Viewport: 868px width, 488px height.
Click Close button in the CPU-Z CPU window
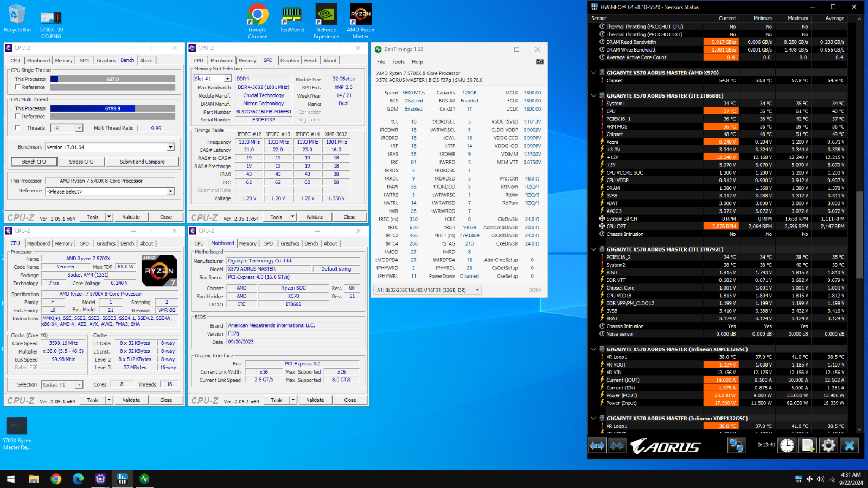tap(166, 400)
